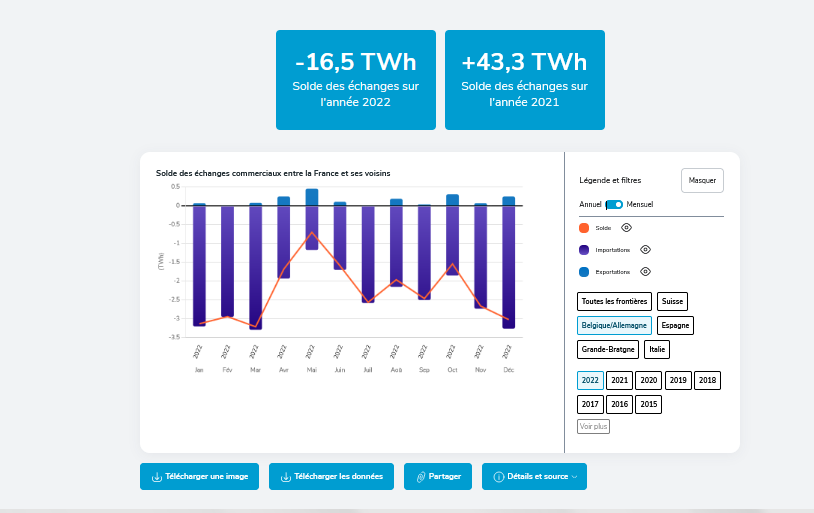Click the blue Exportations color swatch

coord(584,272)
